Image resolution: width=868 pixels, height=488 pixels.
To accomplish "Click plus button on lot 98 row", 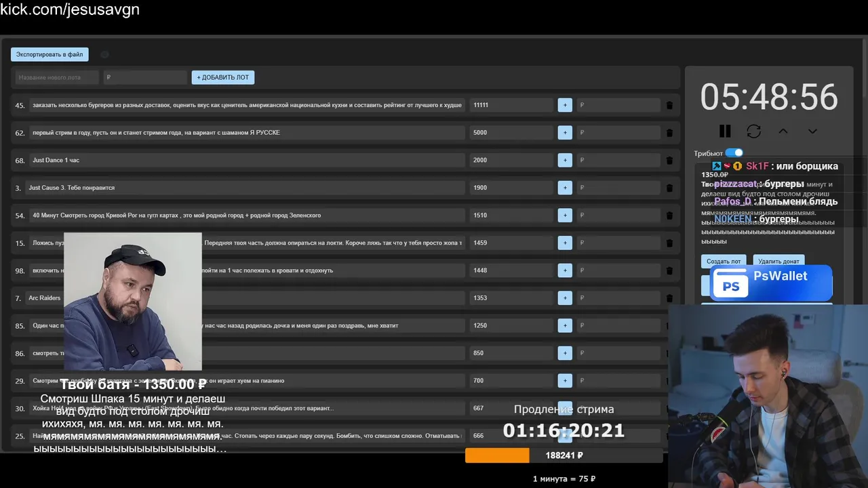I will point(565,270).
